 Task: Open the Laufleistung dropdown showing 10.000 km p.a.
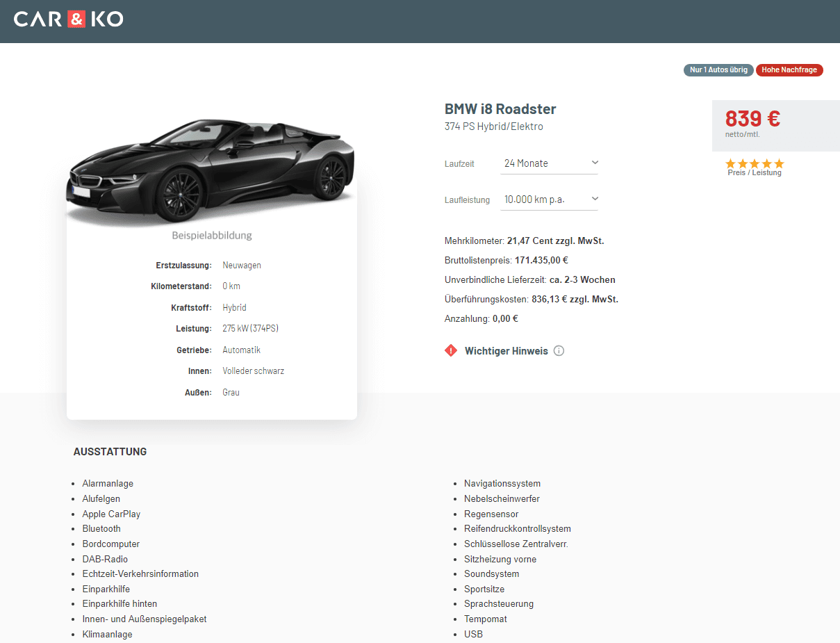(550, 200)
